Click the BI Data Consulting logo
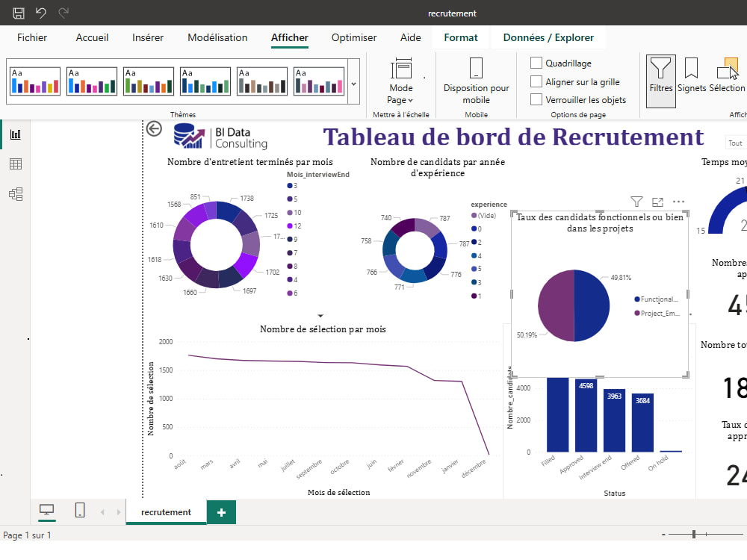The image size is (747, 560). [x=220, y=136]
